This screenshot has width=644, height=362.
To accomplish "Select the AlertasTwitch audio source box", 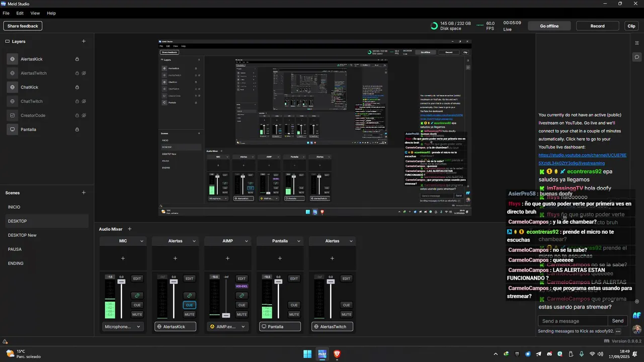I will (x=332, y=327).
